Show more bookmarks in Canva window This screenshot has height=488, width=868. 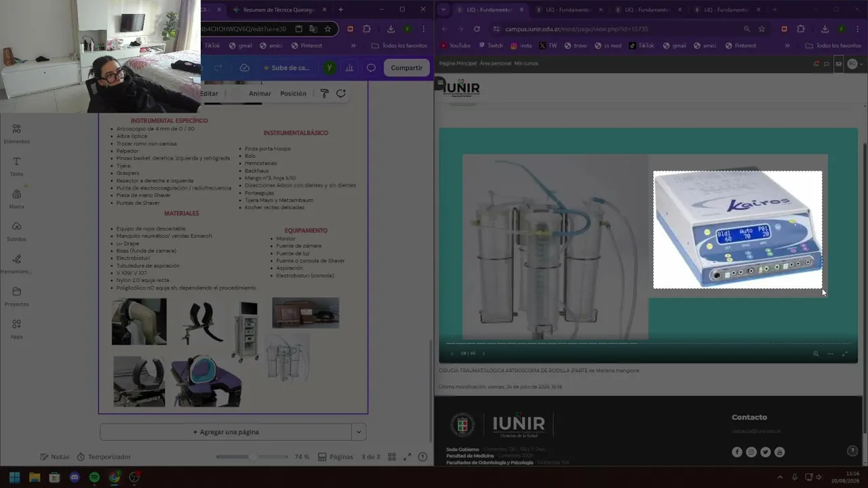click(x=354, y=45)
